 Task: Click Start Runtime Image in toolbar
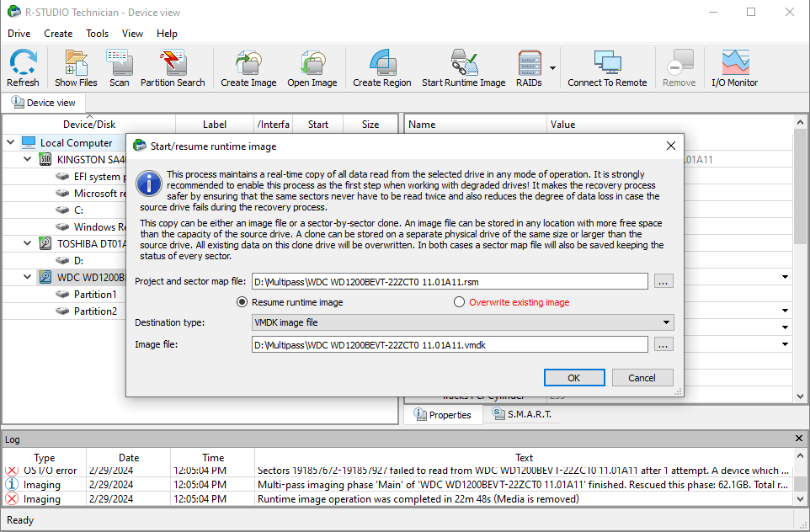point(463,67)
